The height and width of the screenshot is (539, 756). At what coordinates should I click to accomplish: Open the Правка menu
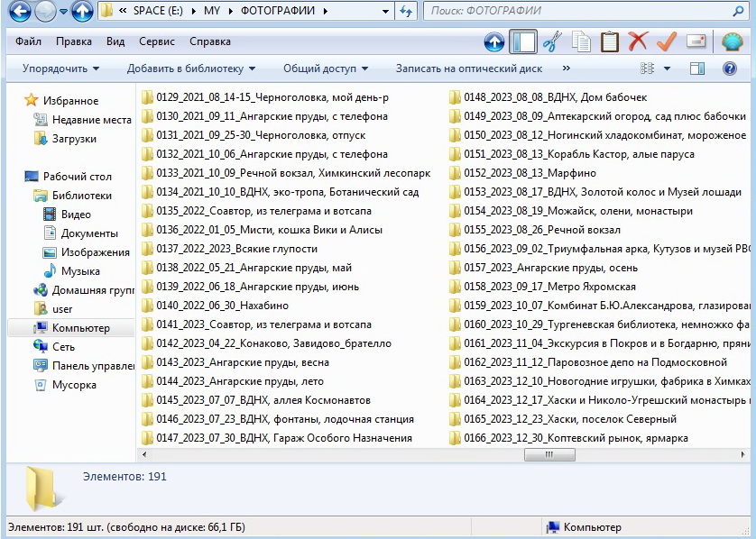[73, 41]
